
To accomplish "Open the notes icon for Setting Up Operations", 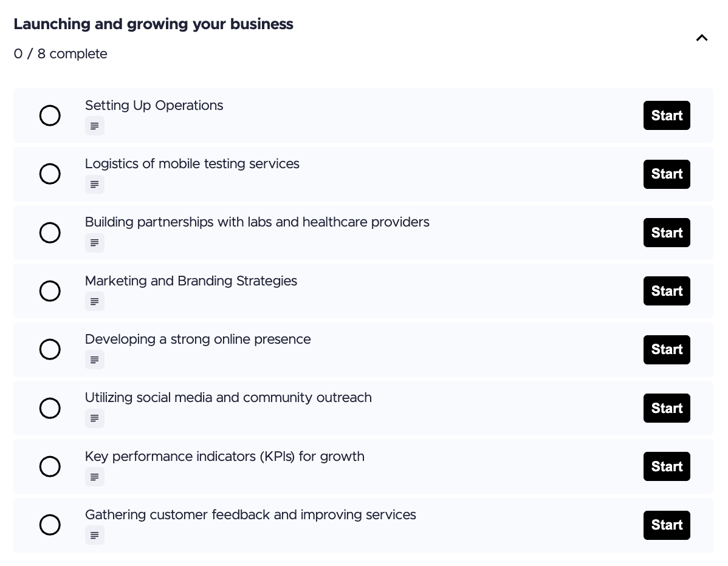I will click(x=95, y=126).
